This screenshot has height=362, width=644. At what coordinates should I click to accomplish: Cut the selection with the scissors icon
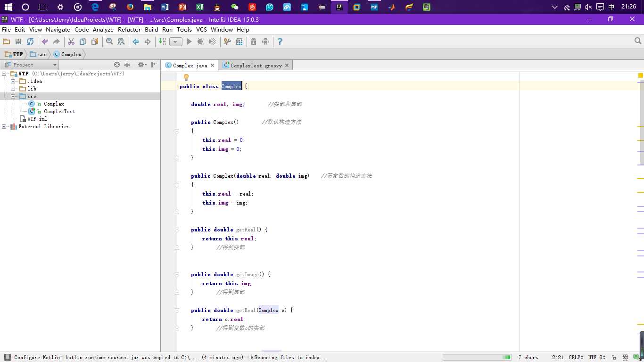pyautogui.click(x=71, y=41)
